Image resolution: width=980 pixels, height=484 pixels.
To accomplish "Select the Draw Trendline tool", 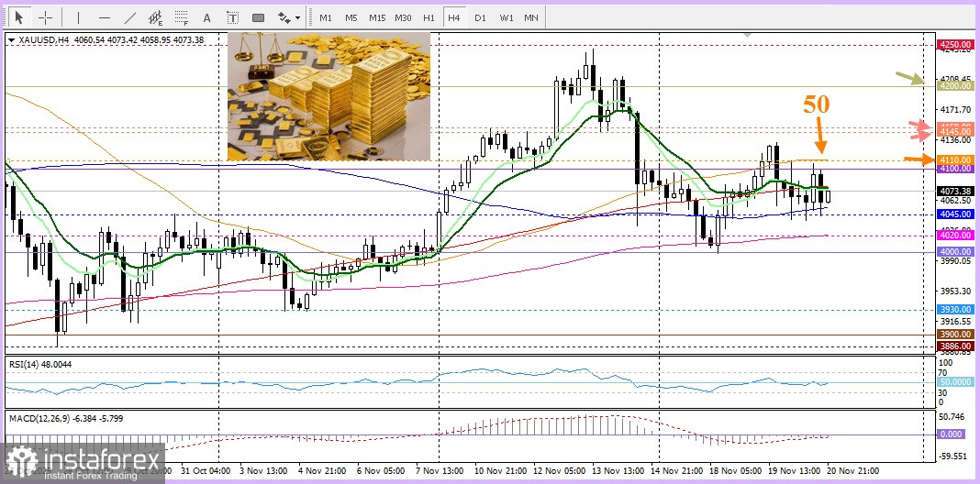I will [x=130, y=17].
